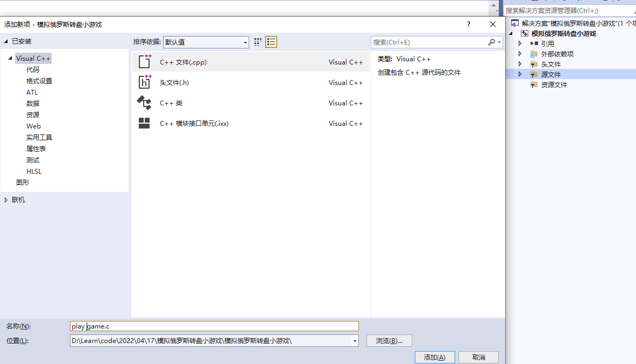Close the 添加新项 dialog
This screenshot has width=636, height=364.
pos(493,24)
